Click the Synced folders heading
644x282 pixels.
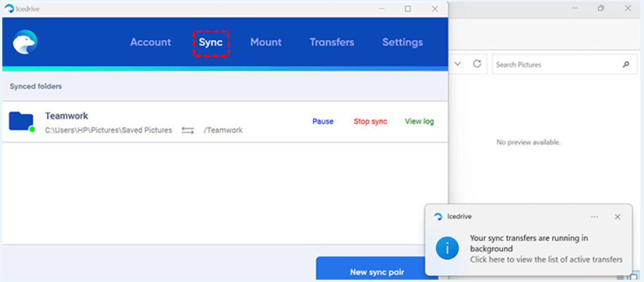click(x=36, y=87)
